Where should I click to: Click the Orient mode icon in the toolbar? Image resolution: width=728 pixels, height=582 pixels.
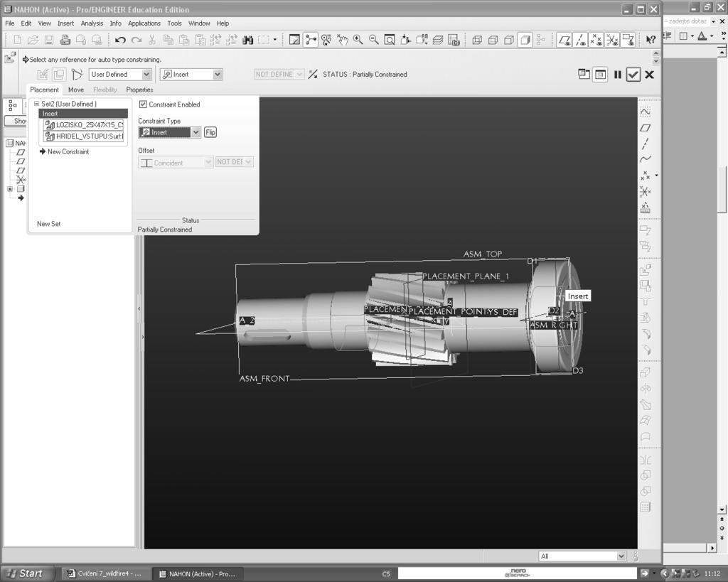326,40
